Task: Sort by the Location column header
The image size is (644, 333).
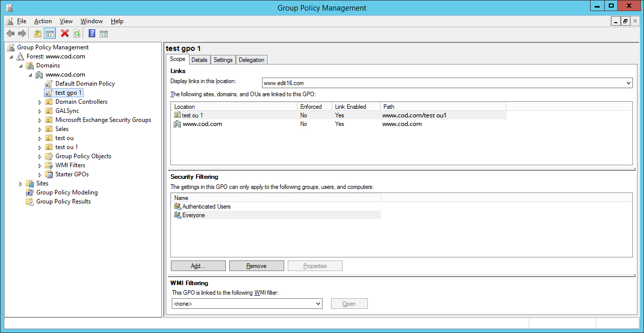Action: (x=234, y=107)
